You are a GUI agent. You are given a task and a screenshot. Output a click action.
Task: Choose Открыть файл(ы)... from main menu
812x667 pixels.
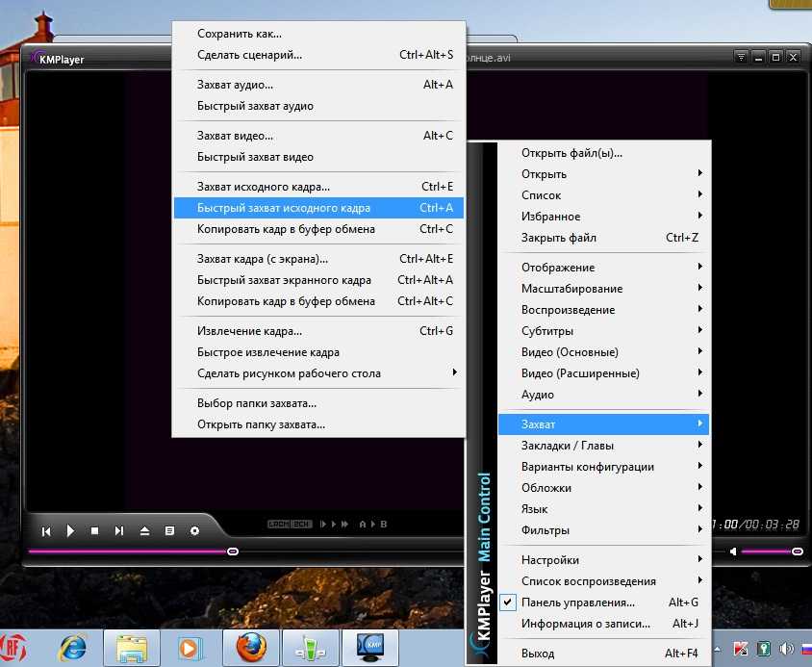click(x=604, y=153)
